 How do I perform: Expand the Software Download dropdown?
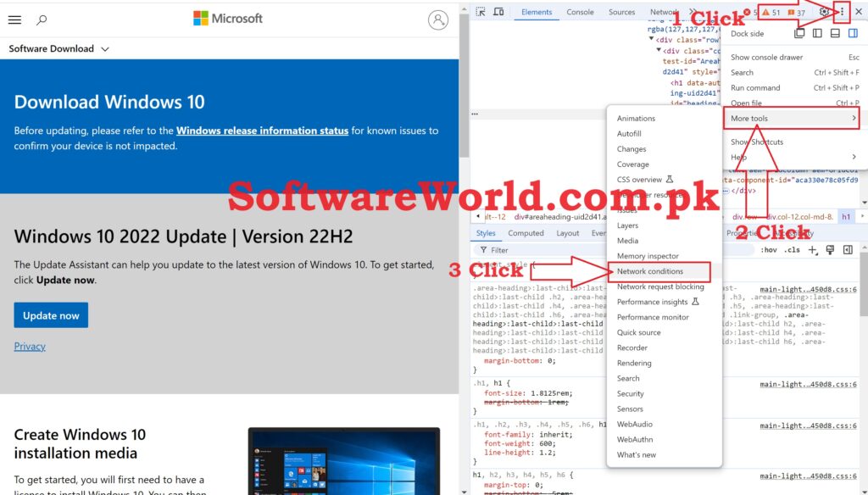click(58, 48)
